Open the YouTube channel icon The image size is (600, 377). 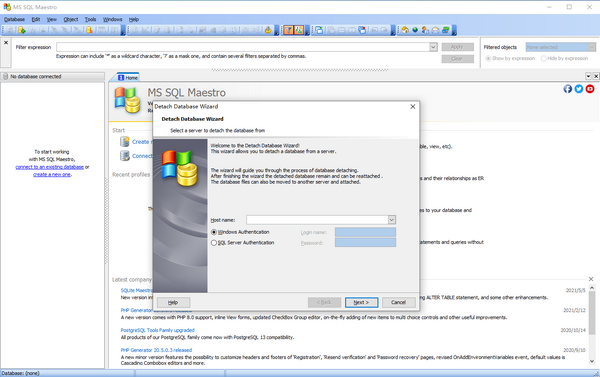(x=590, y=89)
